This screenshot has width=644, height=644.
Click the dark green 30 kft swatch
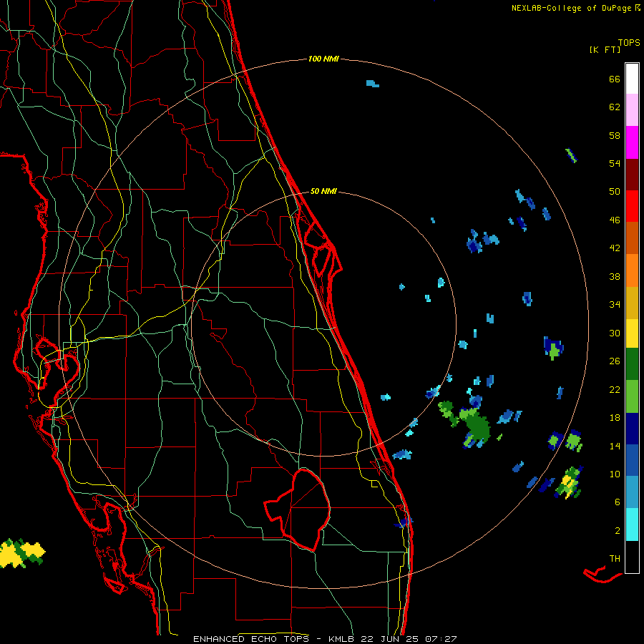click(632, 364)
